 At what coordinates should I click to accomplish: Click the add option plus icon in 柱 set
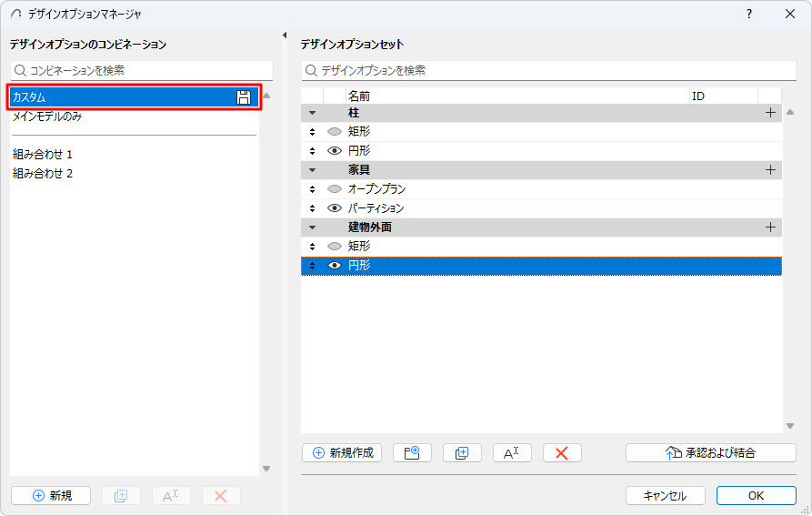click(770, 113)
